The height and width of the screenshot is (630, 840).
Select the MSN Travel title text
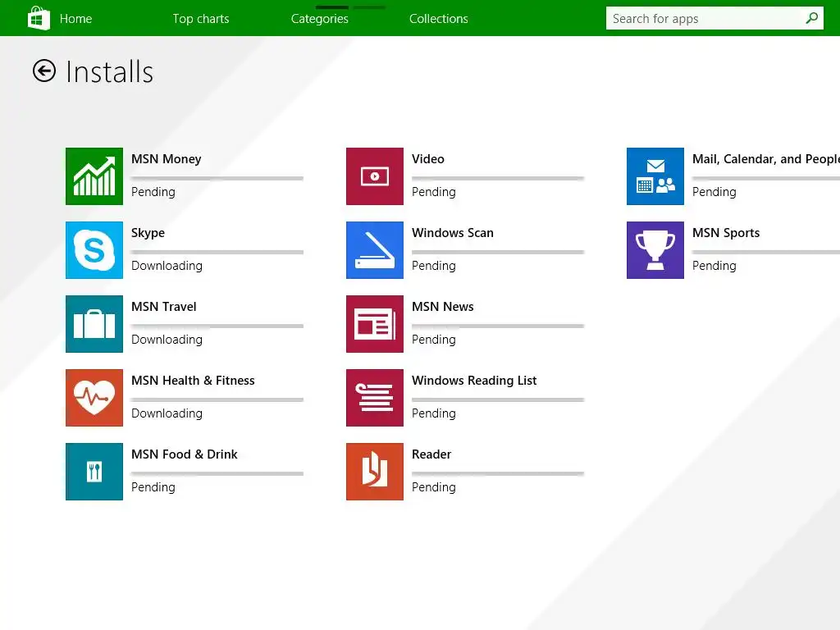point(164,307)
